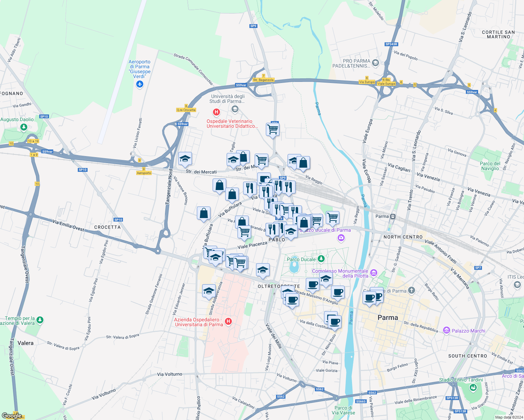This screenshot has width=524, height=420.
Task: Click the PRO PARMA PADEL&TENNIS marker
Action: (x=375, y=63)
